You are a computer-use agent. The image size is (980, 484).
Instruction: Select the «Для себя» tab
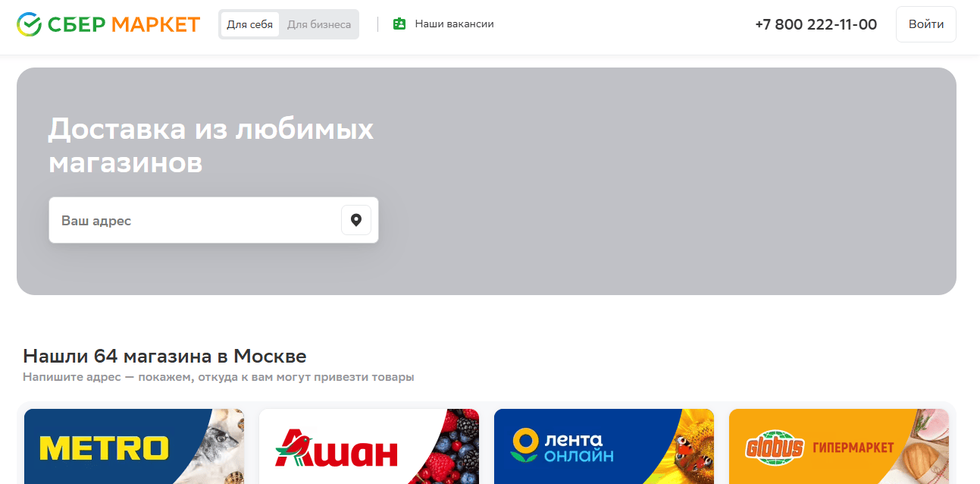[x=249, y=24]
